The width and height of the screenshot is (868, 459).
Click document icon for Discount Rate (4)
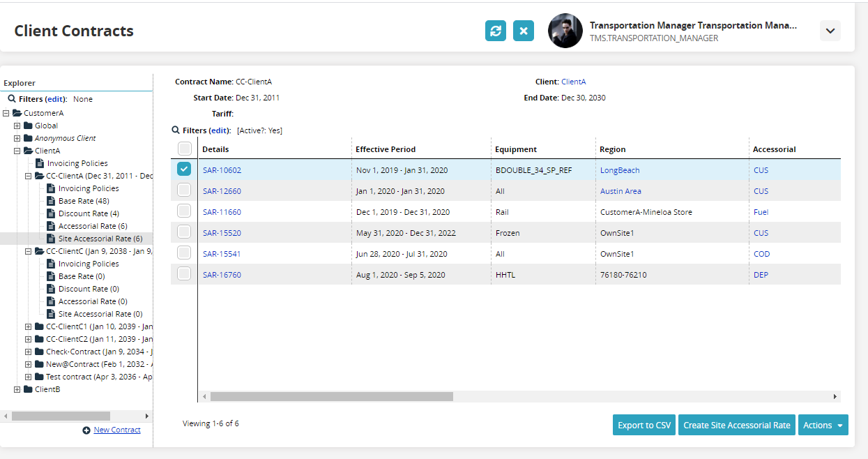[51, 213]
